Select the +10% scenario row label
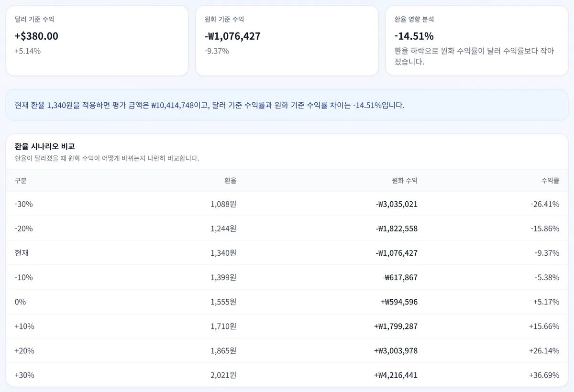Screen dimensions: 574x392 coord(24,327)
